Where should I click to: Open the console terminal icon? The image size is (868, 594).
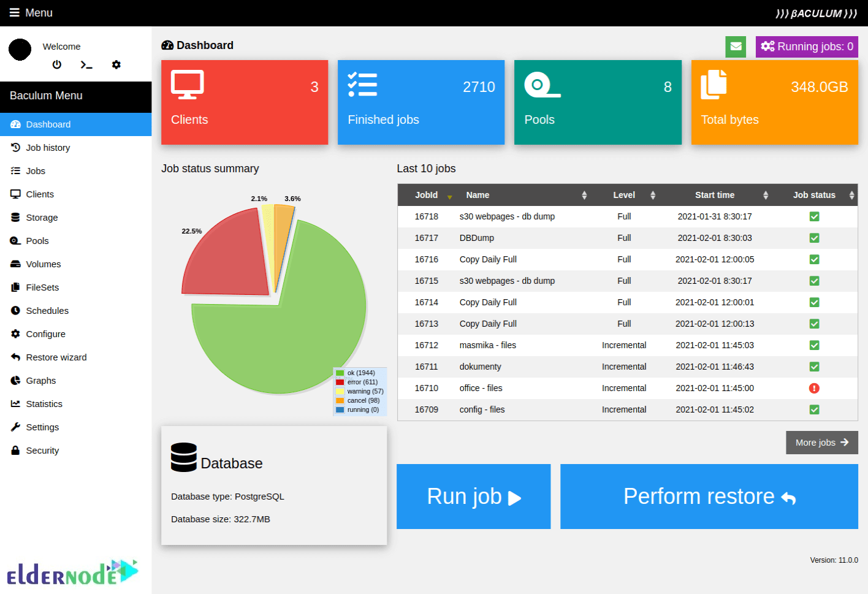pyautogui.click(x=86, y=64)
